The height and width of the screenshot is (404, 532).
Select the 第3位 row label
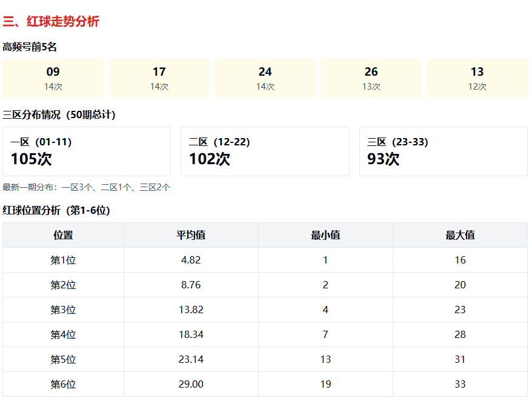(x=63, y=310)
